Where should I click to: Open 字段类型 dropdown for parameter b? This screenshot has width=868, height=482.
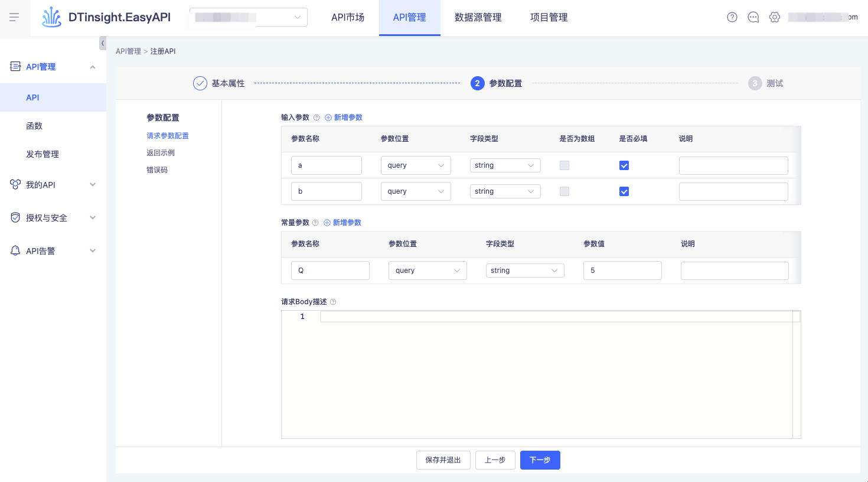(x=505, y=191)
